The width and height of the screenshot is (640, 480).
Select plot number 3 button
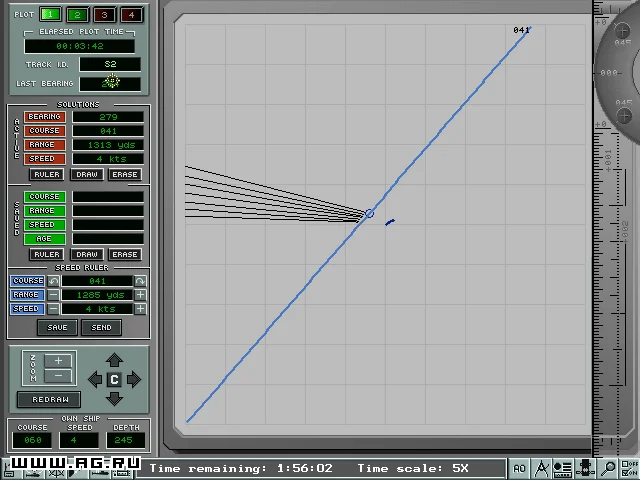pos(104,15)
